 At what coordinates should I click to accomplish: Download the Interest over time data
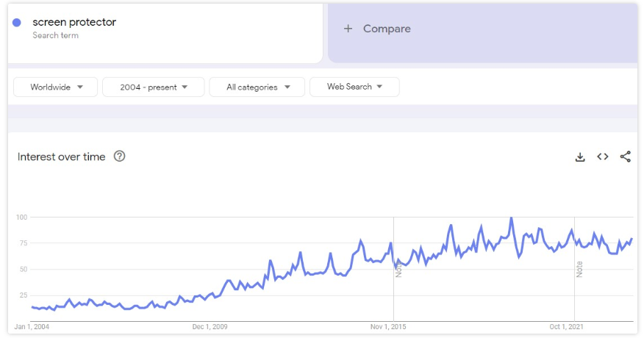pyautogui.click(x=580, y=157)
